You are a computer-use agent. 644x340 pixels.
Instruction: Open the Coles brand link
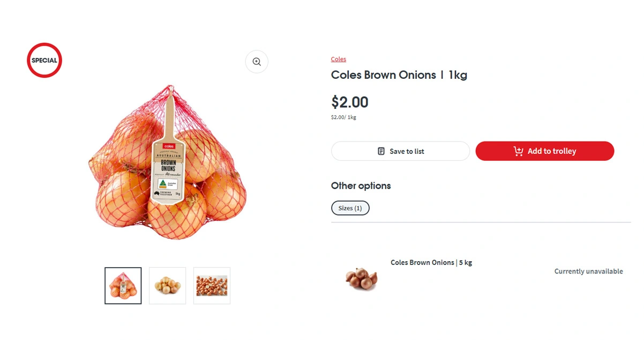(339, 59)
